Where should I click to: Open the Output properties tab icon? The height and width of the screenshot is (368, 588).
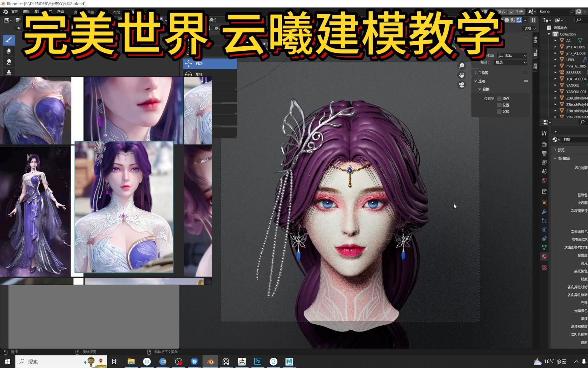(x=544, y=153)
